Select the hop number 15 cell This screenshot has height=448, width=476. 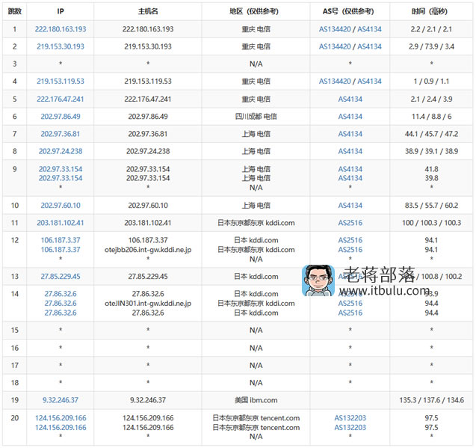pos(15,330)
